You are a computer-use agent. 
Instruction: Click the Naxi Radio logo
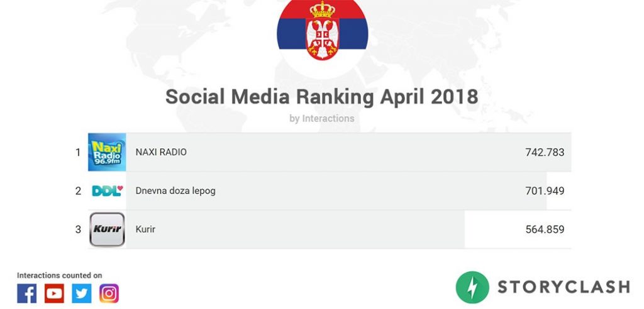click(x=107, y=152)
